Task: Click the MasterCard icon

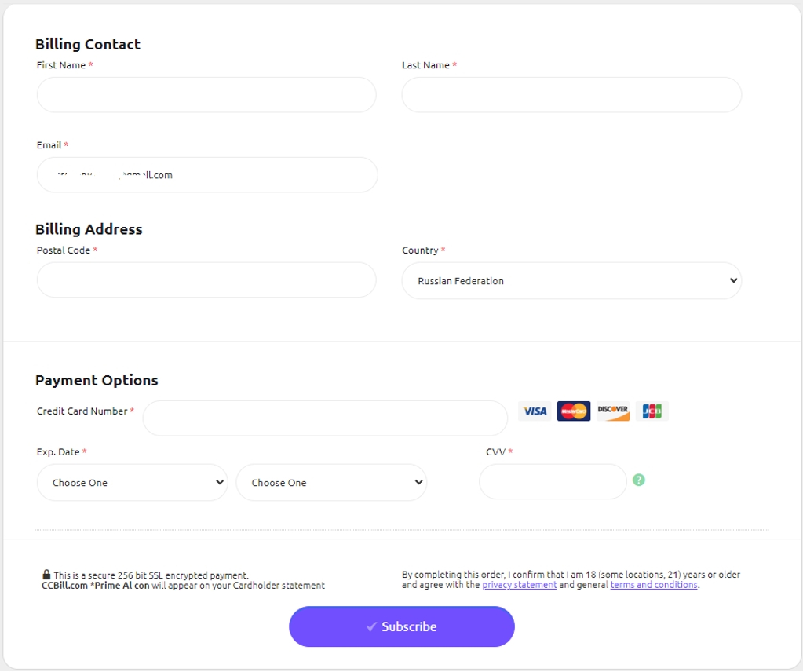Action: 574,411
